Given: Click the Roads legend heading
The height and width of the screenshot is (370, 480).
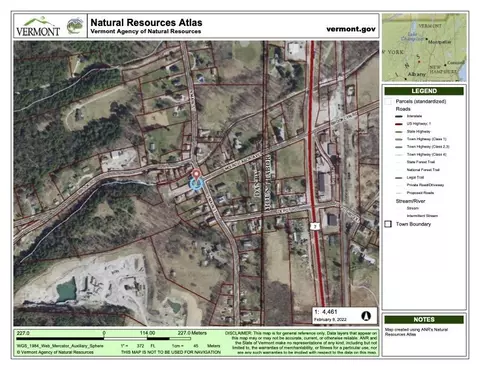Looking at the screenshot, I should [403, 109].
